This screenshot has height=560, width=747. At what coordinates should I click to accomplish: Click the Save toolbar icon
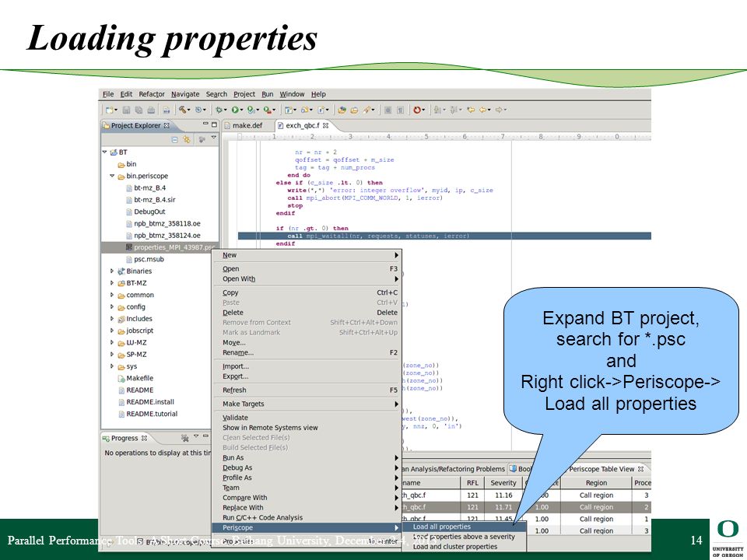(x=126, y=110)
